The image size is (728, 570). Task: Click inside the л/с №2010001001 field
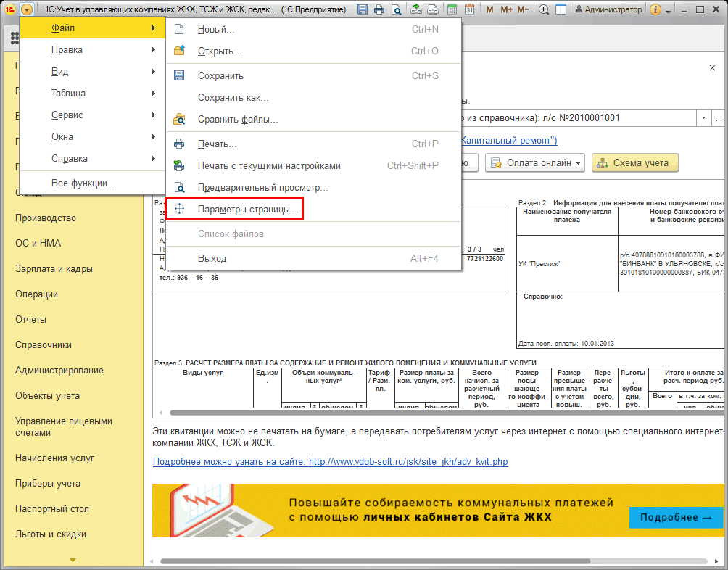(579, 118)
